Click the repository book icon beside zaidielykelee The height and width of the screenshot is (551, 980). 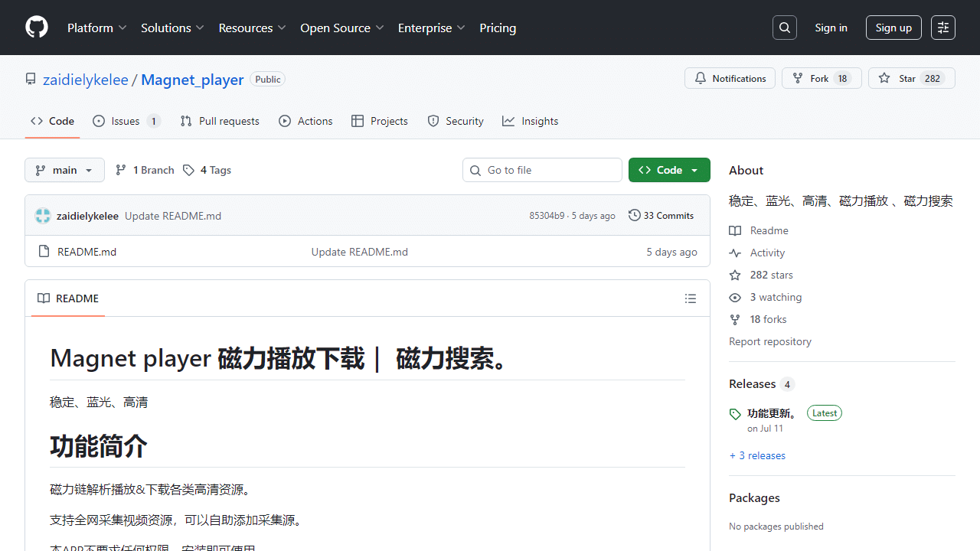[x=31, y=79]
